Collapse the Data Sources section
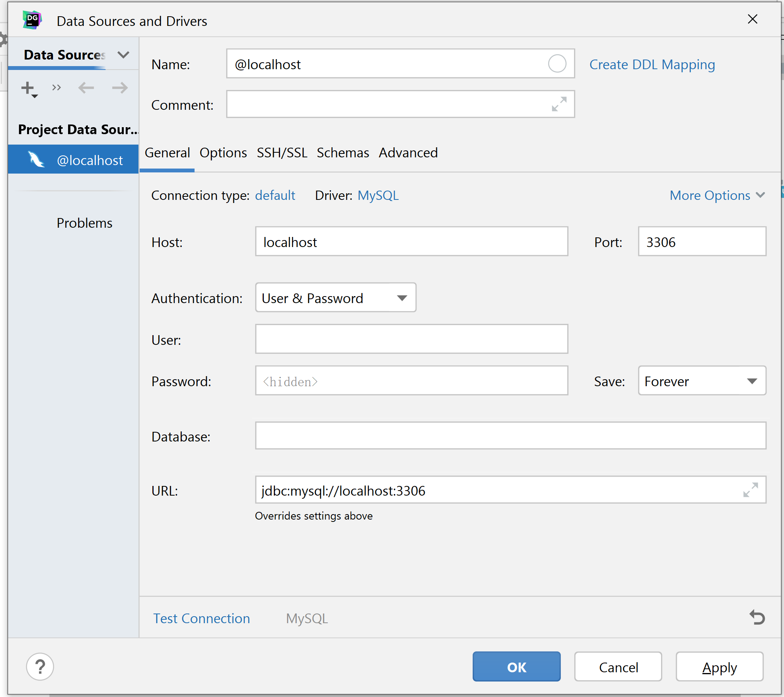This screenshot has width=784, height=697. point(123,55)
